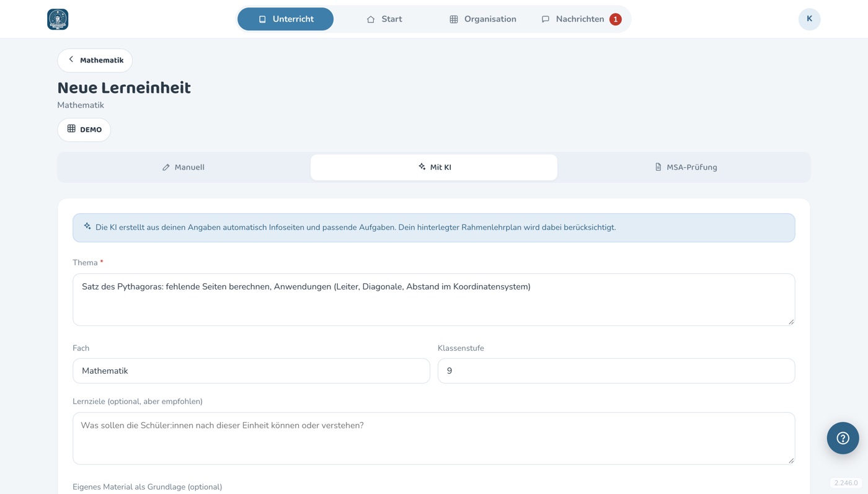Viewport: 868px width, 494px height.
Task: Click the version number 2.246.0
Action: pos(846,483)
